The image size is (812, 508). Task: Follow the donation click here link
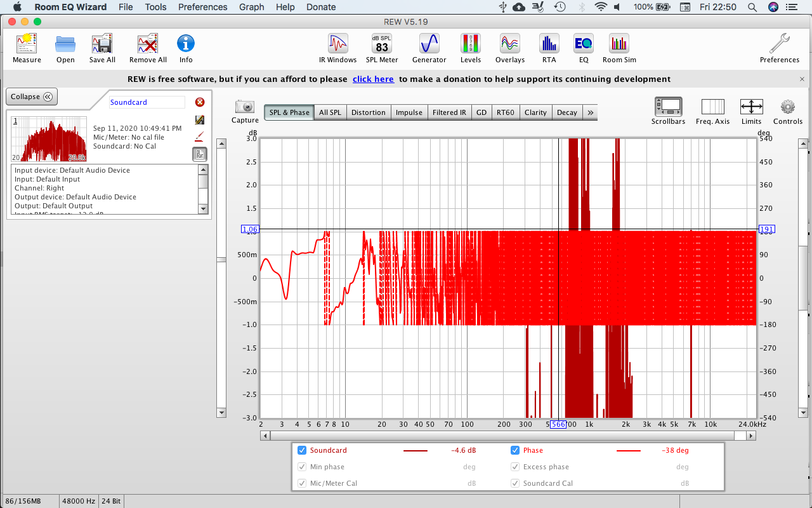click(373, 79)
